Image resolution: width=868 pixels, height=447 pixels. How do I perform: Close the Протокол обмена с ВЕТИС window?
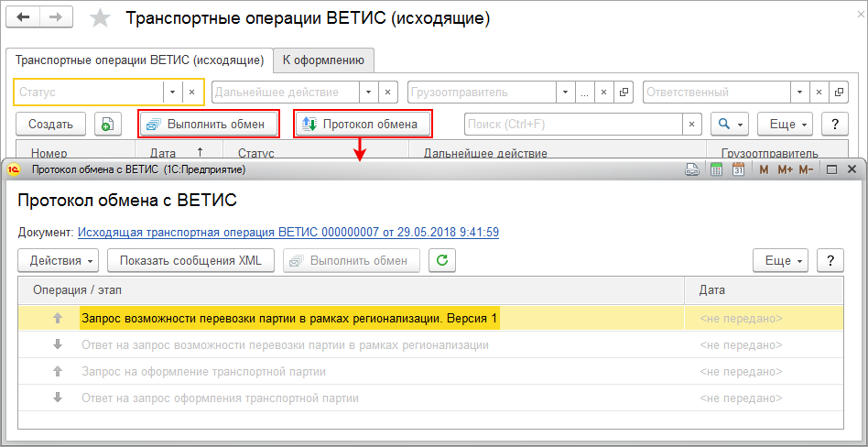tap(852, 170)
